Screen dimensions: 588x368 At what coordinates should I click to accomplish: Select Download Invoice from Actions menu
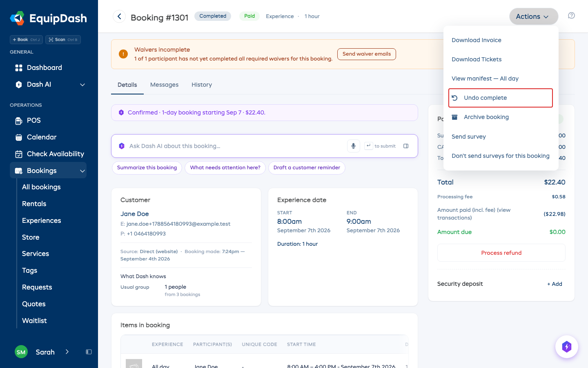(501, 40)
